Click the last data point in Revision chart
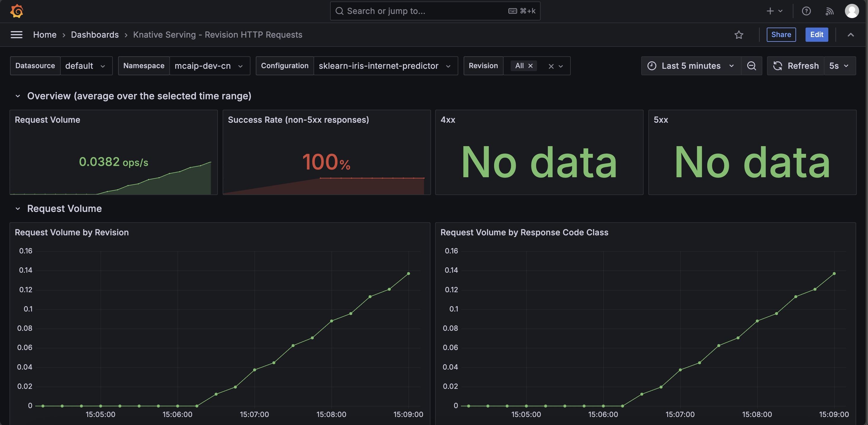This screenshot has height=425, width=868. click(x=408, y=274)
